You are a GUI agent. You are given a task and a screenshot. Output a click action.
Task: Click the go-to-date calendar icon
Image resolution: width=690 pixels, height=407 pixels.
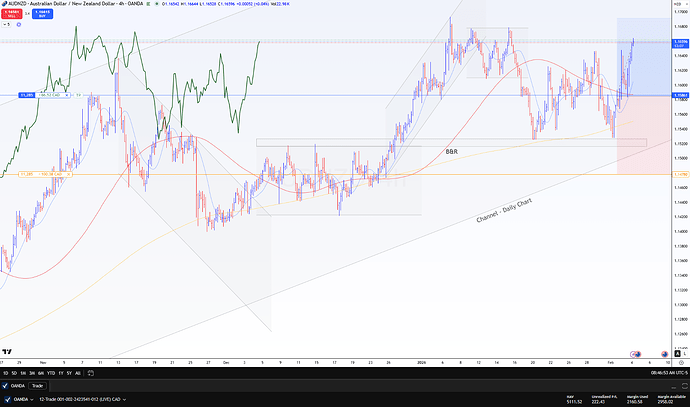click(91, 373)
